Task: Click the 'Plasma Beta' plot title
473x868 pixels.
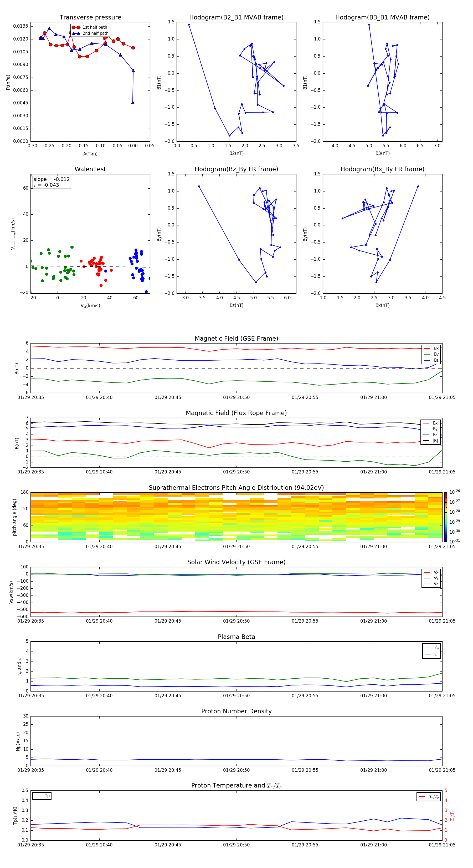Action: coord(236,637)
